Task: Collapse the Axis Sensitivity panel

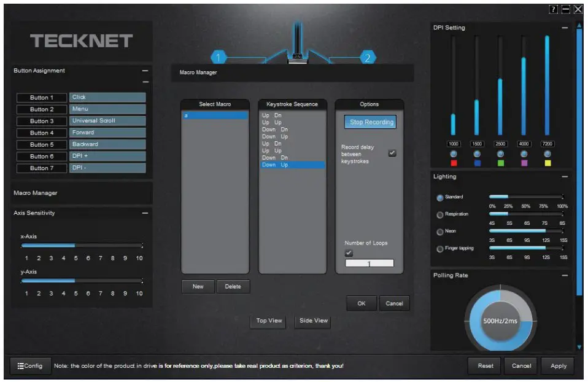Action: [145, 213]
